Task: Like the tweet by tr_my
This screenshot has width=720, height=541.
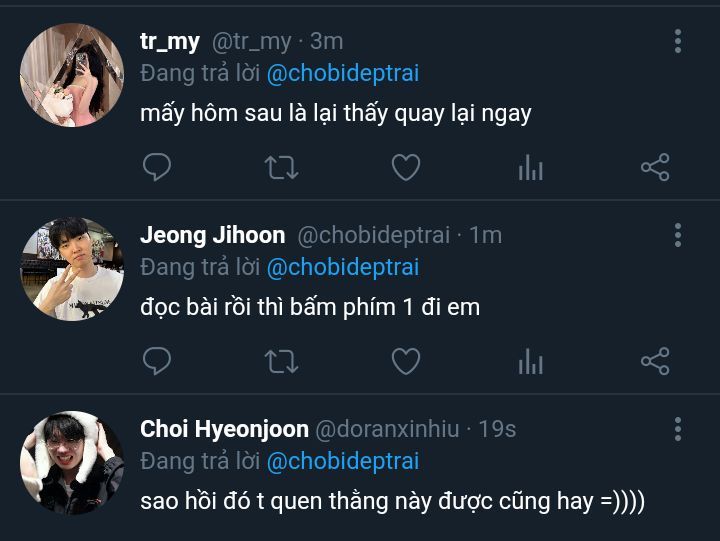Action: 405,167
